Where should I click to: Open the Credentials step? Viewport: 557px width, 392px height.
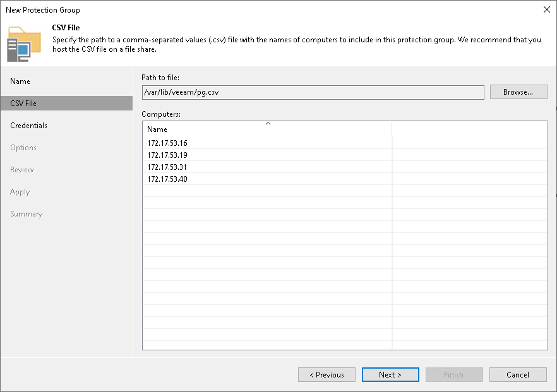[29, 125]
